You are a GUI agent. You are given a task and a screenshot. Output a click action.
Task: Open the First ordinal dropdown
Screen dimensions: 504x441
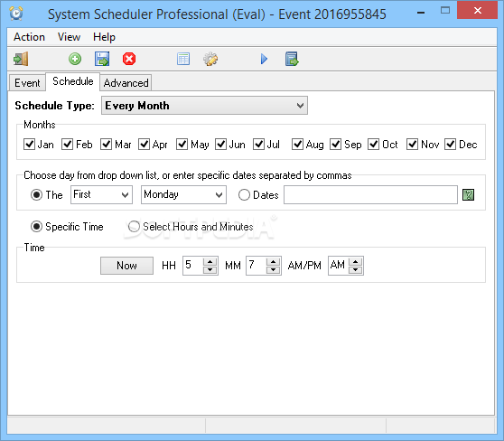[101, 194]
